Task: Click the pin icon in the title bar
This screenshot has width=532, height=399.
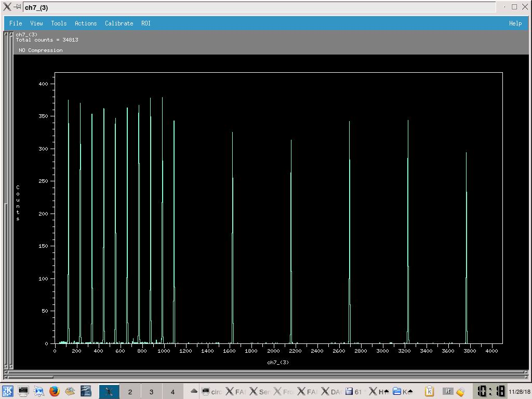Action: [x=17, y=7]
